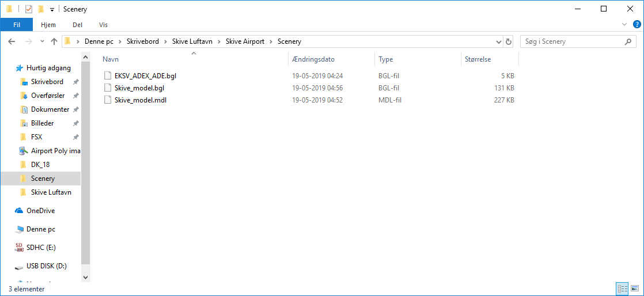The width and height of the screenshot is (644, 296).
Task: Open USB DISK (D:) drive
Action: [47, 265]
